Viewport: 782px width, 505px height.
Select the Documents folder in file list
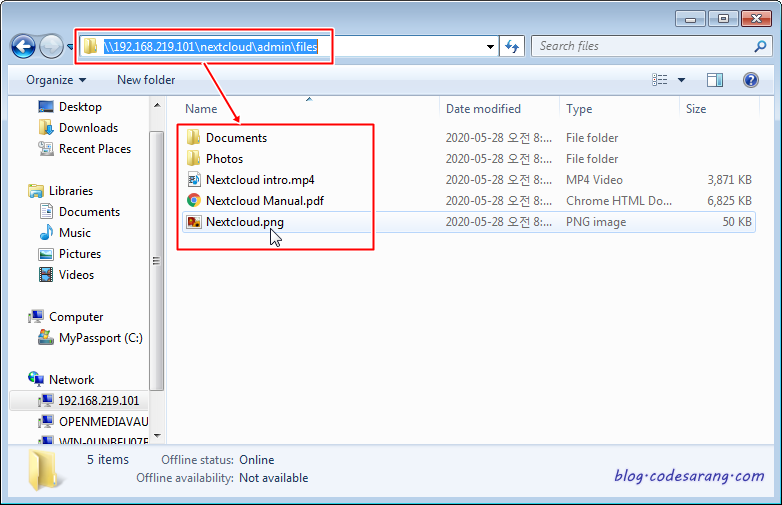236,138
